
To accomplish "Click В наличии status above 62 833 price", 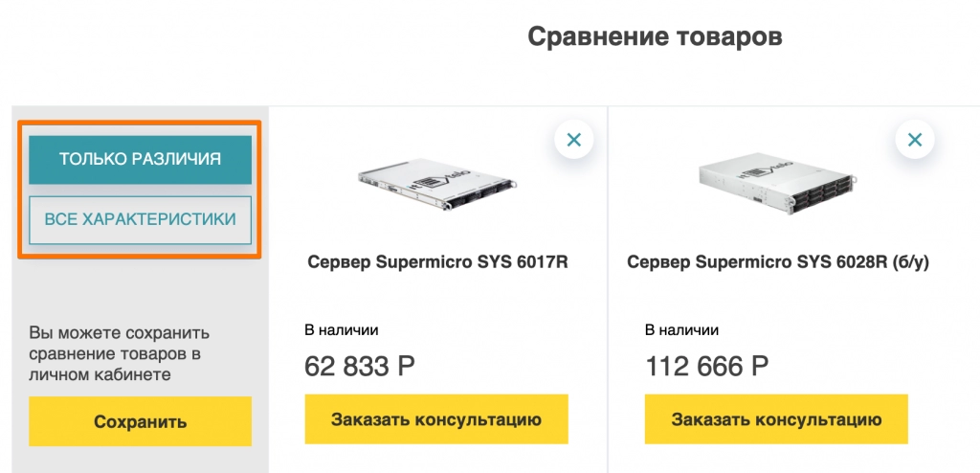I will [x=342, y=329].
